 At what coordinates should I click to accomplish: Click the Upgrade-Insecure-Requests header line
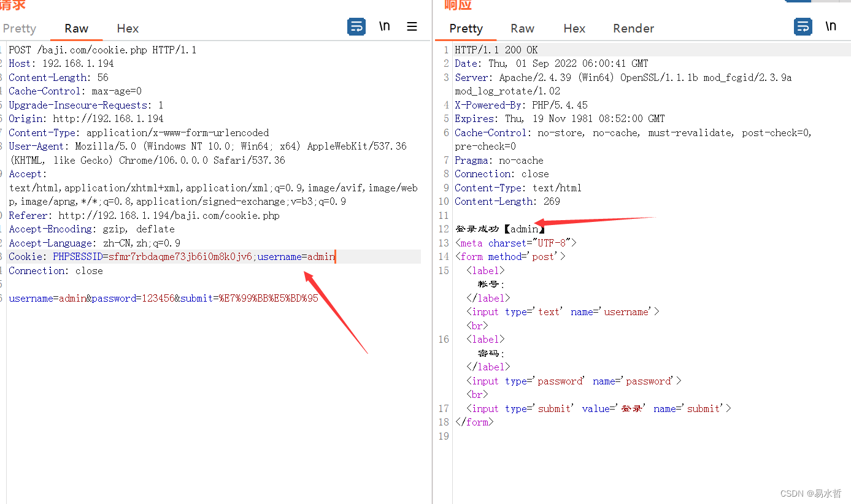pyautogui.click(x=86, y=105)
